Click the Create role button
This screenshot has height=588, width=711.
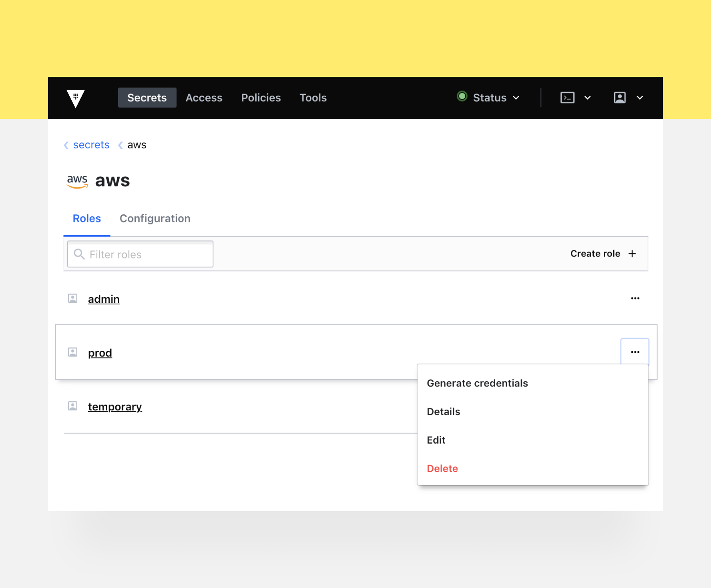pos(603,254)
